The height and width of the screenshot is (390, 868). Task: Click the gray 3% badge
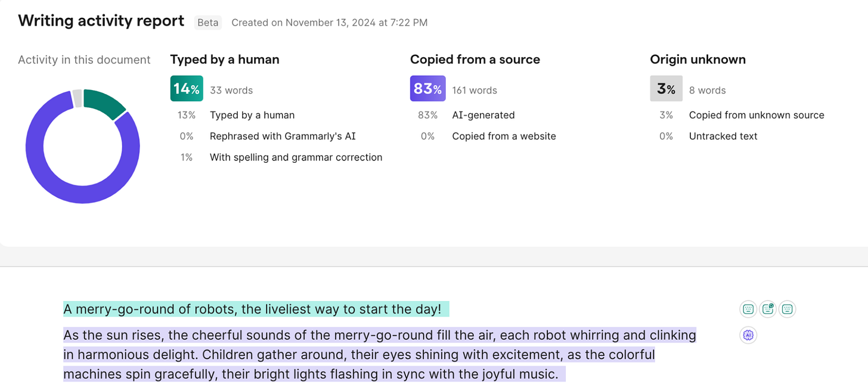point(666,88)
